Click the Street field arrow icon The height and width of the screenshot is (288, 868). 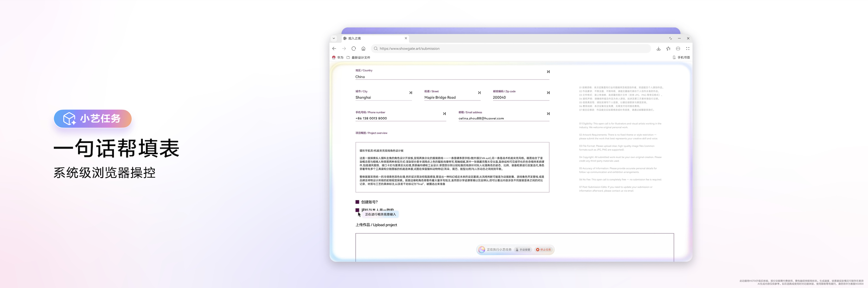pyautogui.click(x=479, y=93)
